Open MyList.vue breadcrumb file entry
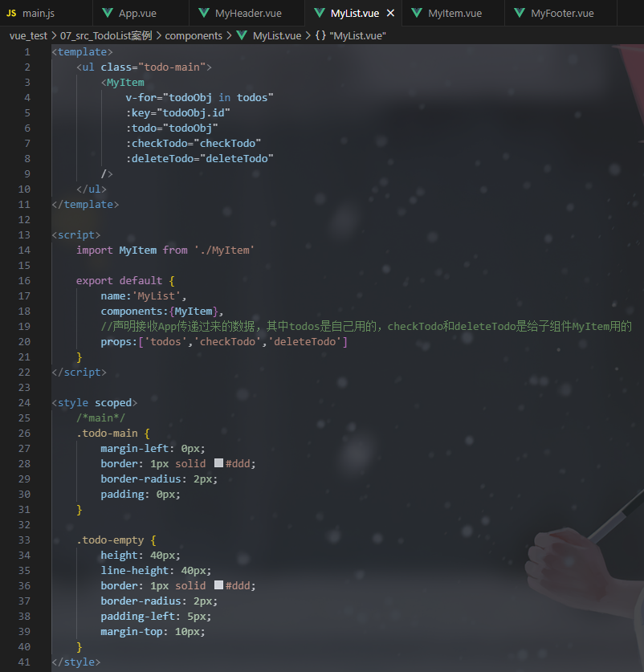 pyautogui.click(x=277, y=35)
